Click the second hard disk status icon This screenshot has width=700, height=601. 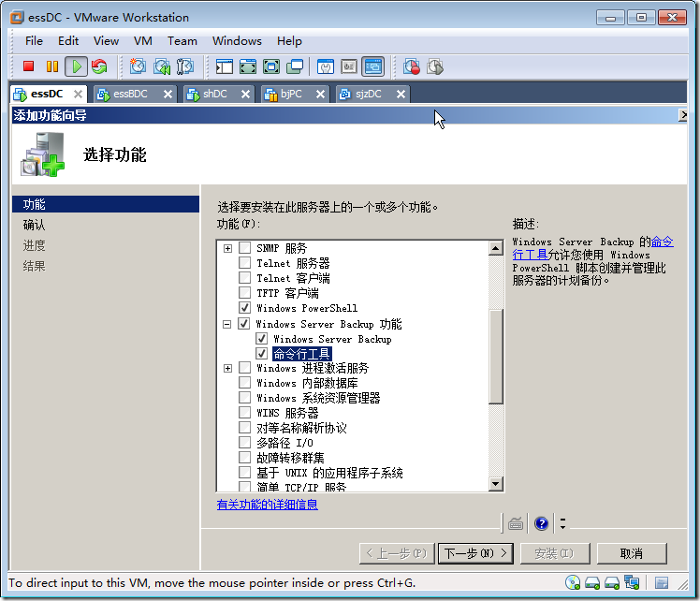click(612, 582)
